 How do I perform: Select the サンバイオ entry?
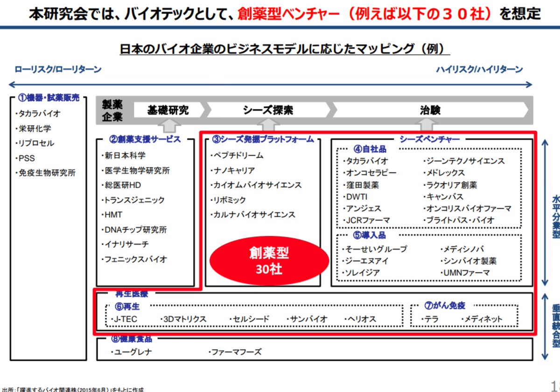pos(307,319)
